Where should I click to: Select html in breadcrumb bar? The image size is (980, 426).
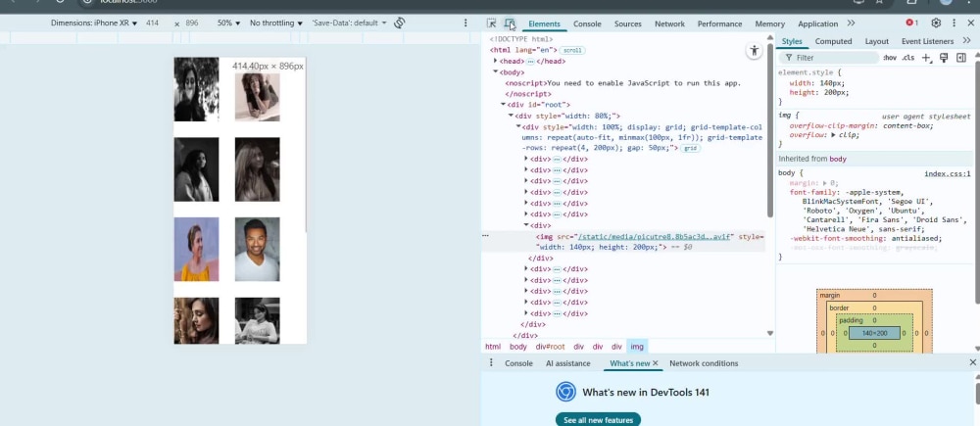(x=493, y=347)
